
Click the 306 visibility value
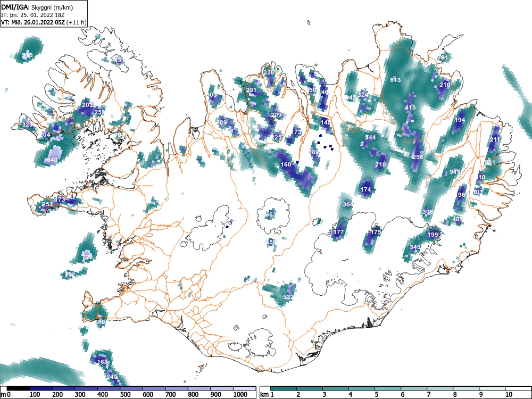point(428,212)
